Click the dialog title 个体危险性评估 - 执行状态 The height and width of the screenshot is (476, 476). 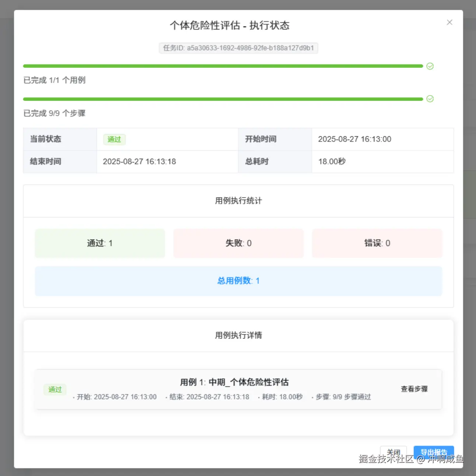(230, 25)
